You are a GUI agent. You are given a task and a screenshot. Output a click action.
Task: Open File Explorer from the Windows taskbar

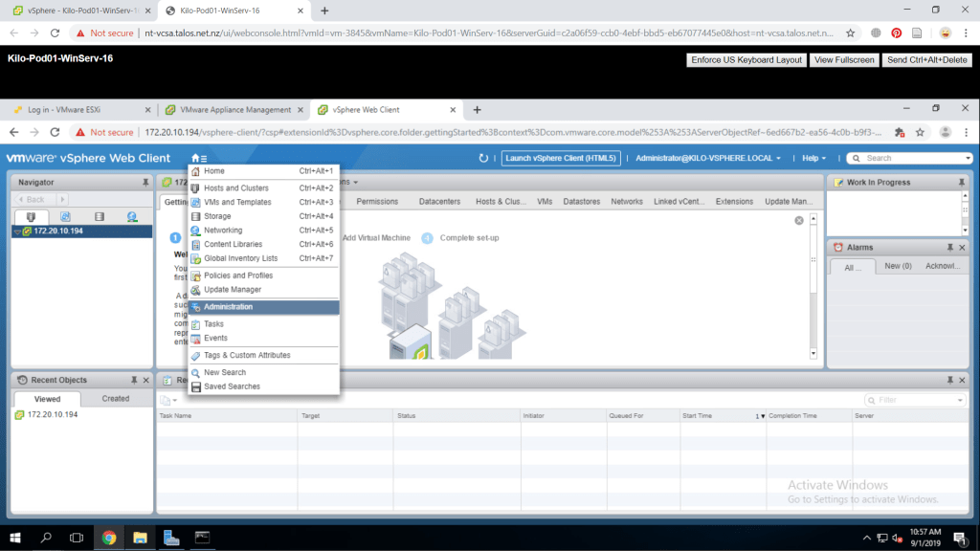pyautogui.click(x=140, y=538)
